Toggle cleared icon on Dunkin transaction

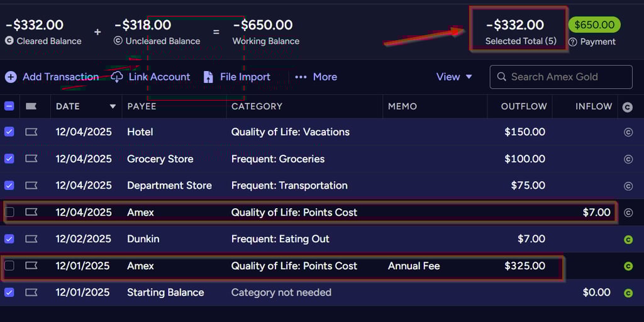(628, 239)
